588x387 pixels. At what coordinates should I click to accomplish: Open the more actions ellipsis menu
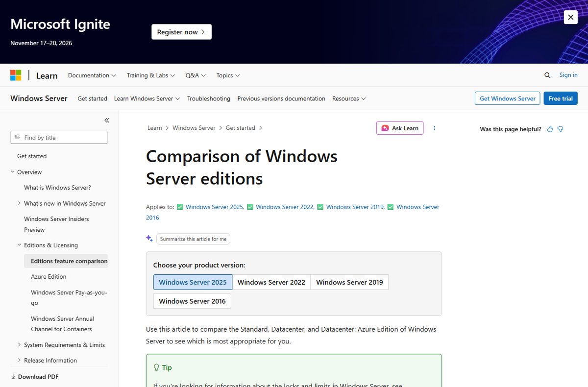click(x=434, y=128)
